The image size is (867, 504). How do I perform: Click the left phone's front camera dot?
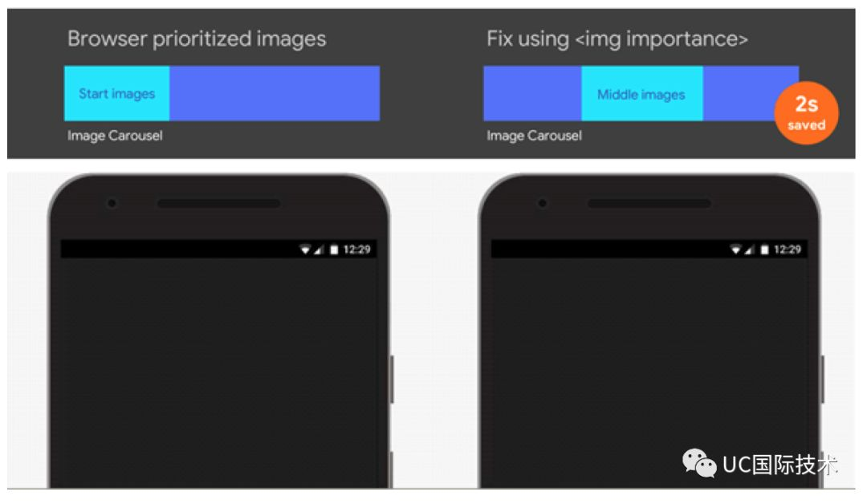112,203
